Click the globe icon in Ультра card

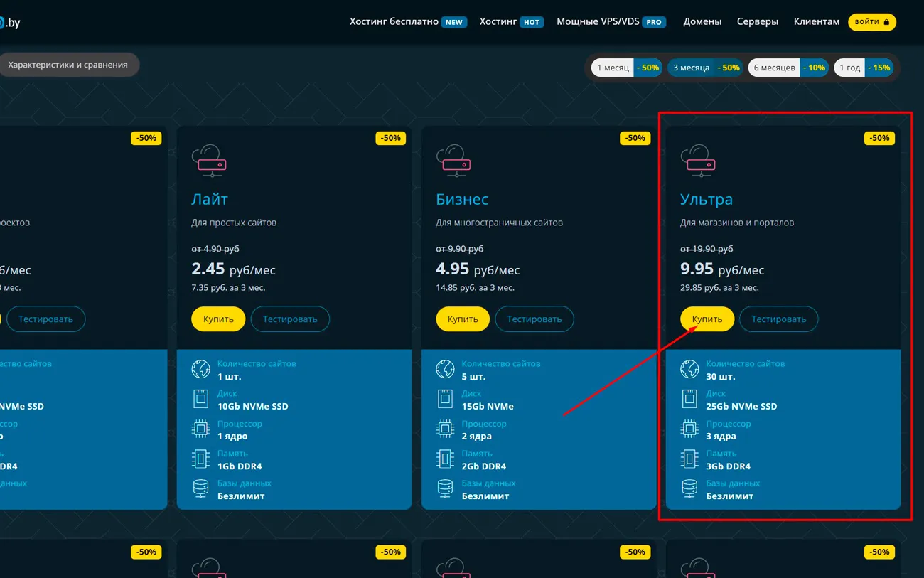coord(690,369)
